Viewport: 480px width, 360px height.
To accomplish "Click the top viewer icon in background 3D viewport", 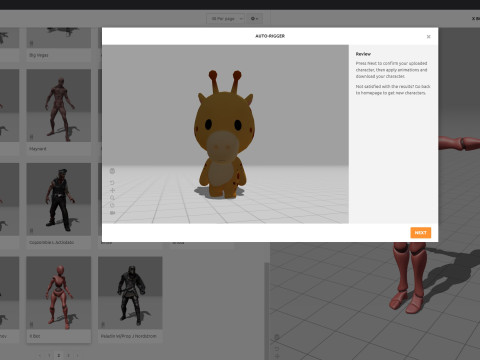I will [277, 338].
